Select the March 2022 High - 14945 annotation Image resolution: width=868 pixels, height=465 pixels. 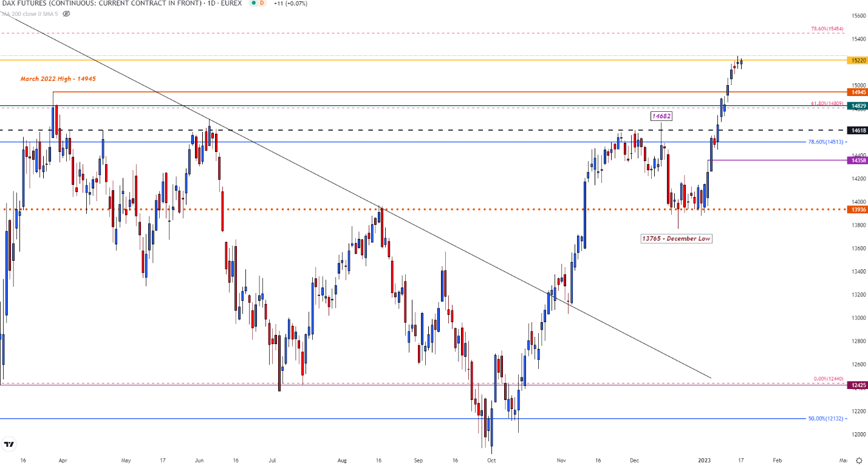[x=58, y=79]
